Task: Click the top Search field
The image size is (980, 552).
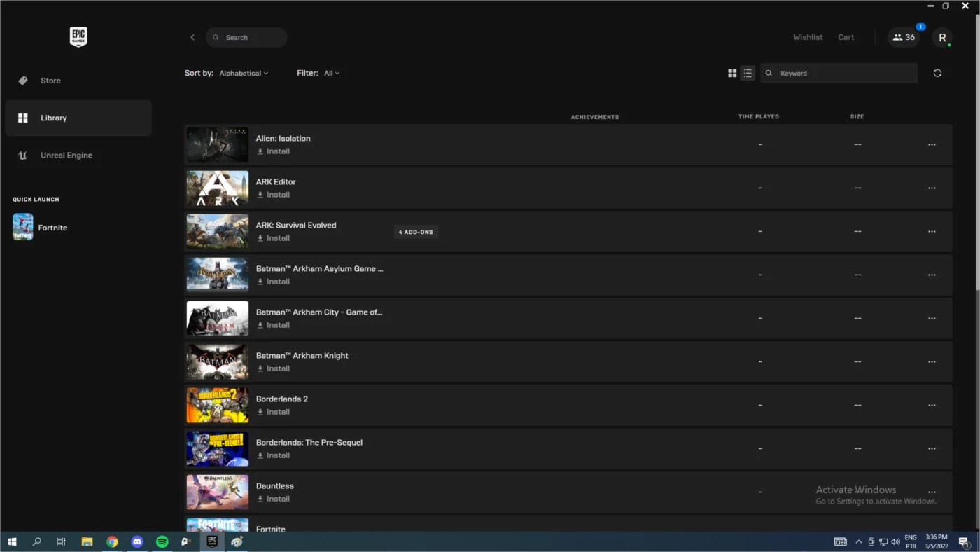Action: pyautogui.click(x=246, y=37)
